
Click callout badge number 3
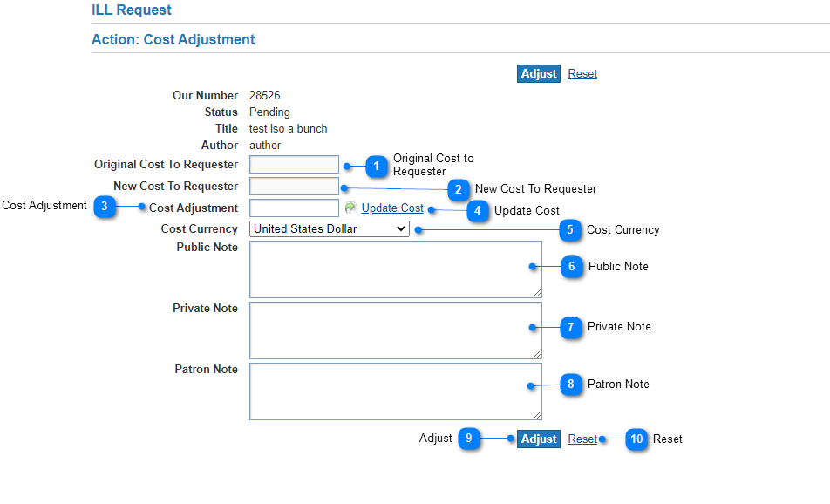coord(105,207)
